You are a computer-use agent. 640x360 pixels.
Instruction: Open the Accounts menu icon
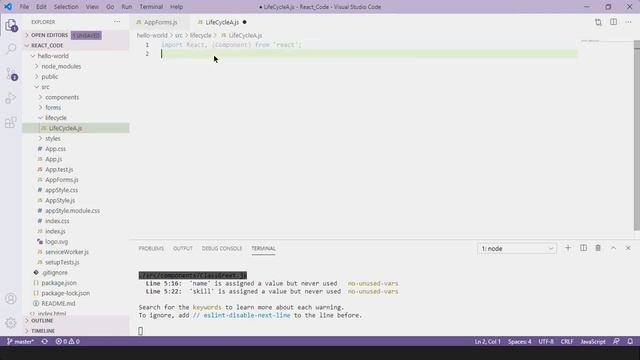(x=11, y=298)
